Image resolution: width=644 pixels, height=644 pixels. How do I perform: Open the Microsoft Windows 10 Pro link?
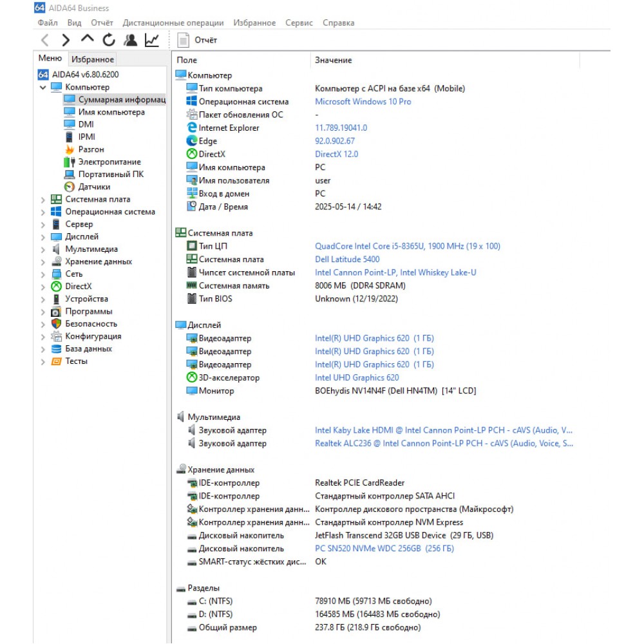tap(363, 102)
